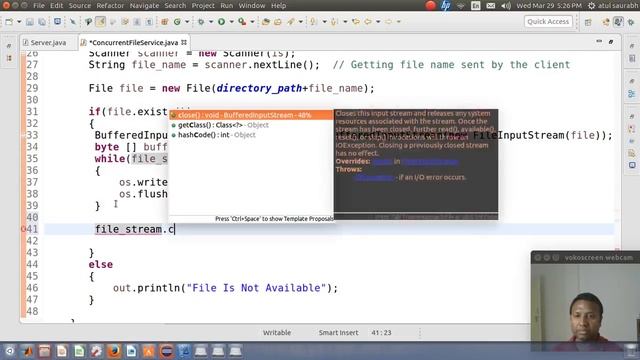
Task: Open the Previous Annotation dropdown arrow
Action: (345, 22)
